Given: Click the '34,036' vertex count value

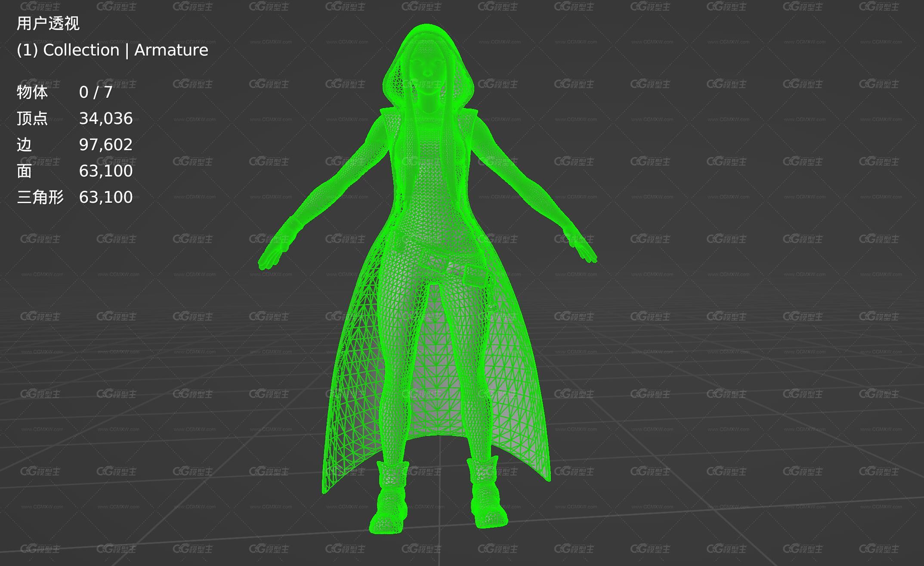Looking at the screenshot, I should click(106, 119).
